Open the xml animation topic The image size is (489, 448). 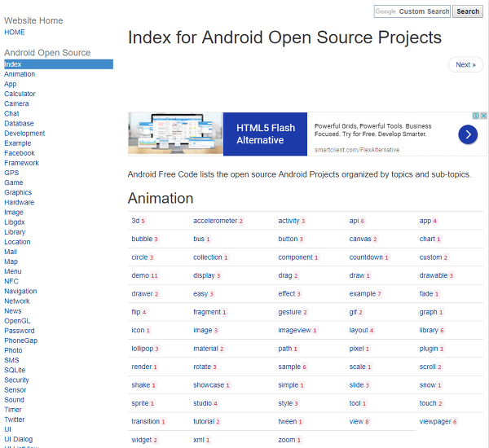199,440
